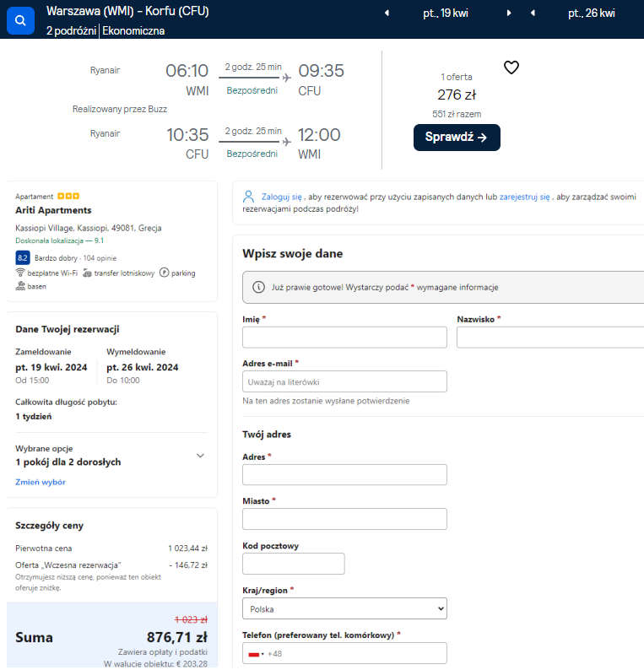Click the hotel three-star rating icons
The width and height of the screenshot is (644, 670).
coord(68,196)
